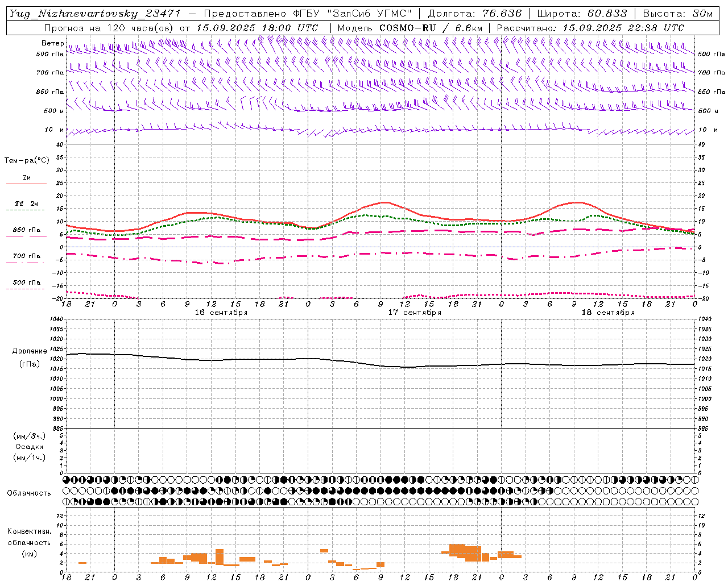The width and height of the screenshot is (728, 582).
Task: Click the Осадки precipitation label
Action: pos(30,447)
